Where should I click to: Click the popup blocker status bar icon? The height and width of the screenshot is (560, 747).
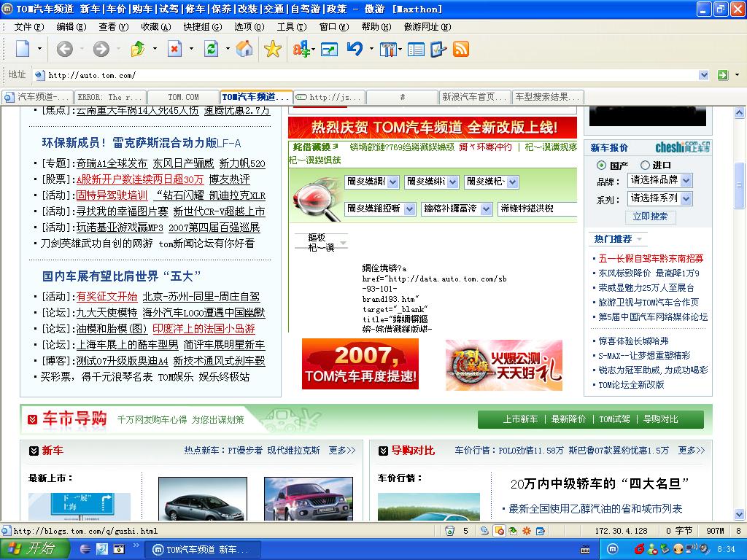[499, 531]
